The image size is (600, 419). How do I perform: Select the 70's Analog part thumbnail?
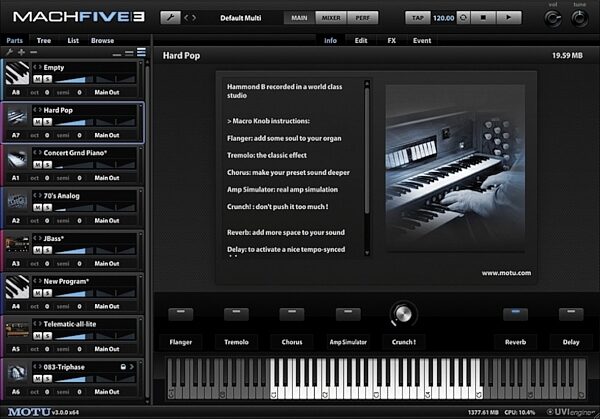click(17, 201)
